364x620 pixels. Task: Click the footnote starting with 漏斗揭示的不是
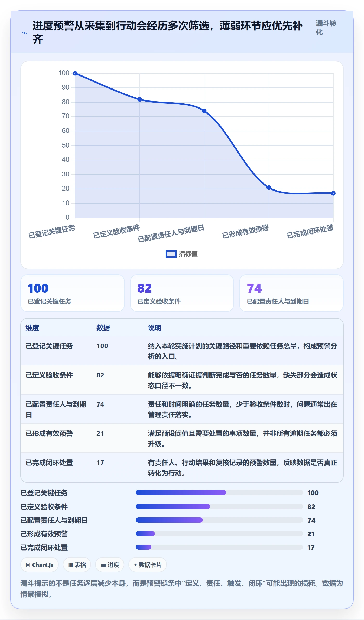tap(182, 589)
